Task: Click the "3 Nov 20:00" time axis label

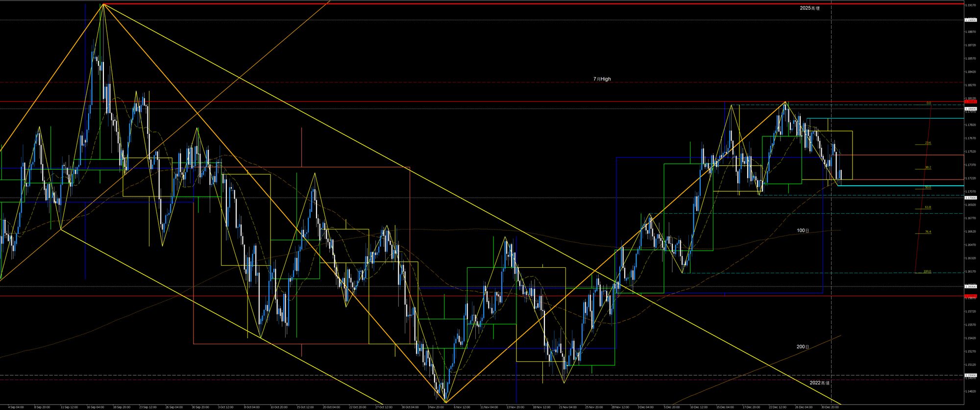Action: [x=436, y=407]
